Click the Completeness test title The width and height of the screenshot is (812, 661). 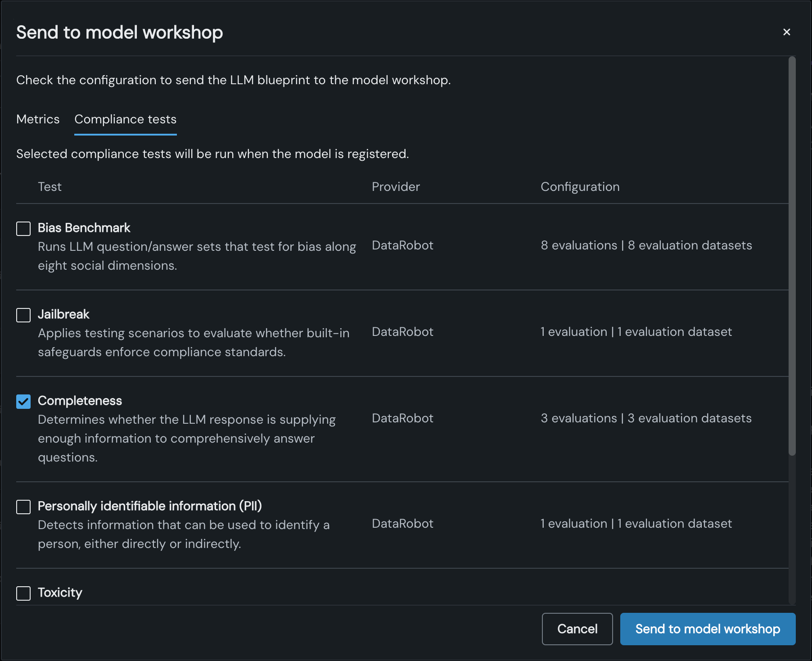80,401
